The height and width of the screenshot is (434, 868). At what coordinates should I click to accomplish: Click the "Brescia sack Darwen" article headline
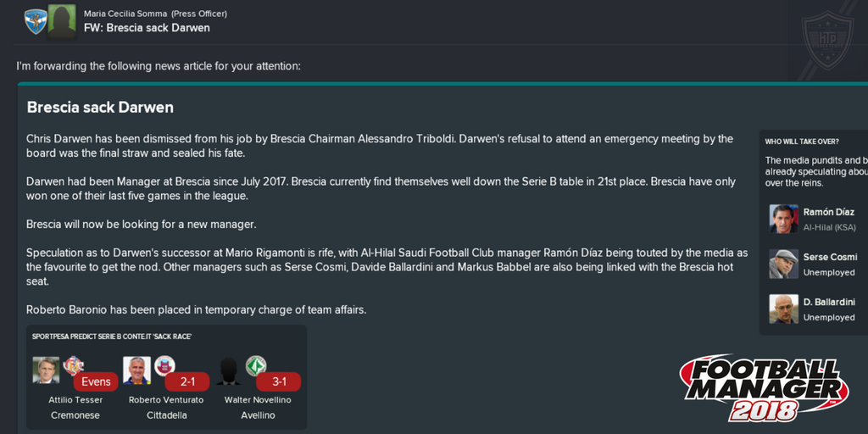(100, 108)
